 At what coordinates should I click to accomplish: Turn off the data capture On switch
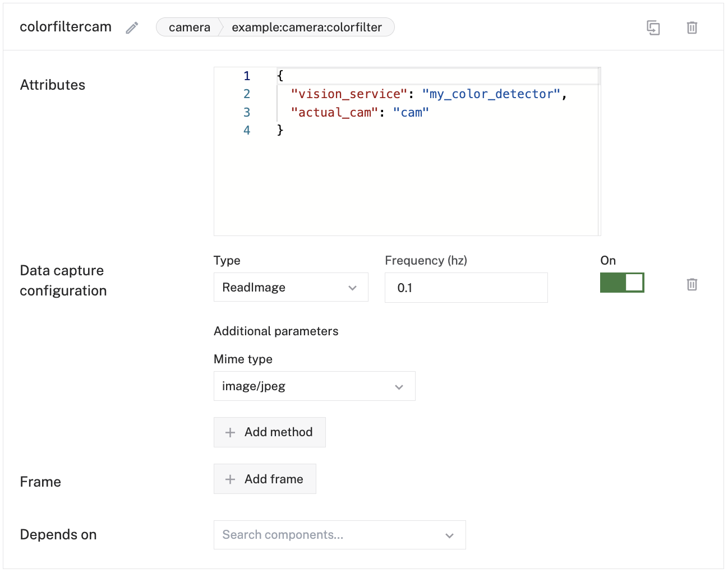[x=621, y=283]
